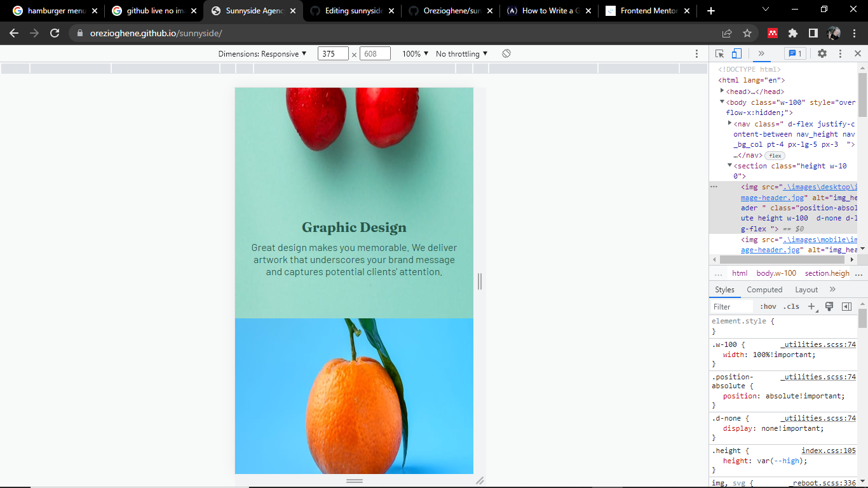
Task: Click the width input field showing 375
Action: (x=333, y=53)
